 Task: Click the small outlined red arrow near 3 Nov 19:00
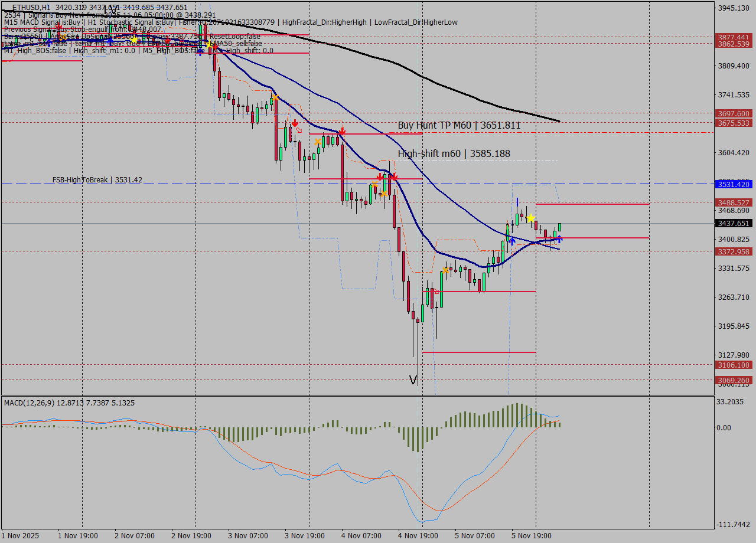click(x=299, y=130)
